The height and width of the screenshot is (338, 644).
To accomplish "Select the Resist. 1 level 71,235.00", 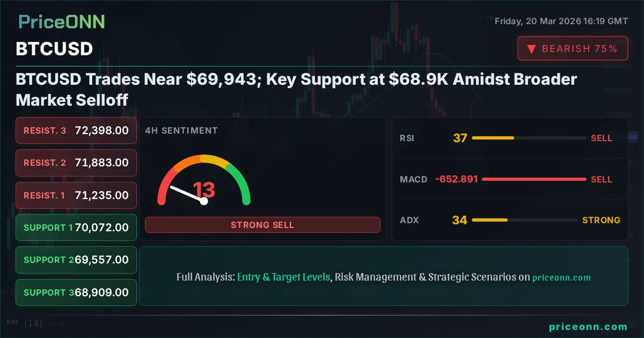I will (x=76, y=195).
